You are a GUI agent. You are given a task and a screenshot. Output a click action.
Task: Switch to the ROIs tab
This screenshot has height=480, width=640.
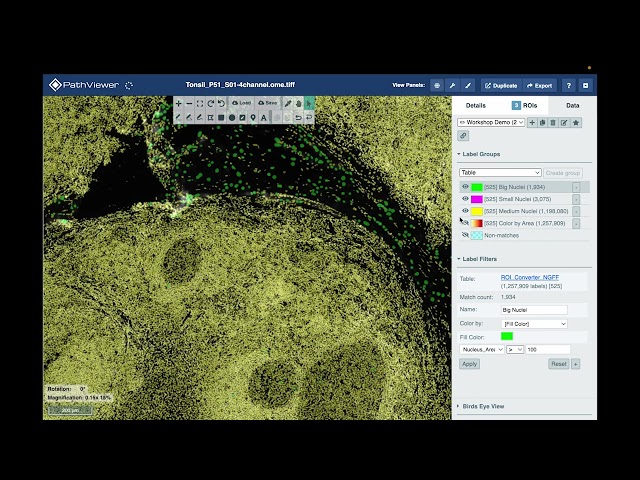coord(524,105)
